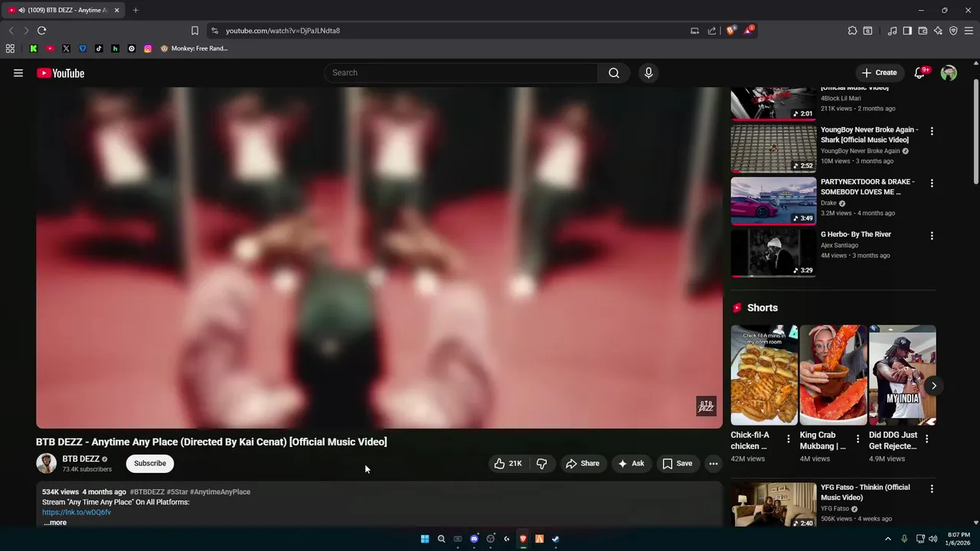The height and width of the screenshot is (551, 980).
Task: Open options for PARTYNEXTDOOR & DRAKE video
Action: [x=932, y=184]
